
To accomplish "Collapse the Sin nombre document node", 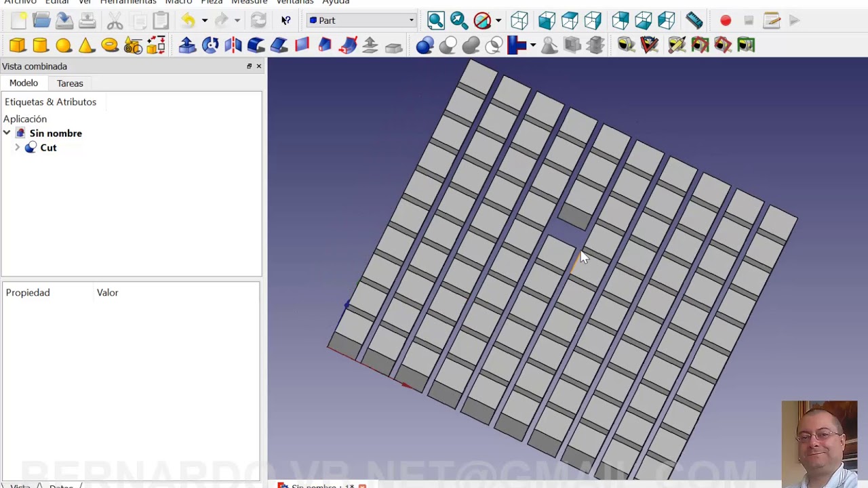I will (x=7, y=133).
